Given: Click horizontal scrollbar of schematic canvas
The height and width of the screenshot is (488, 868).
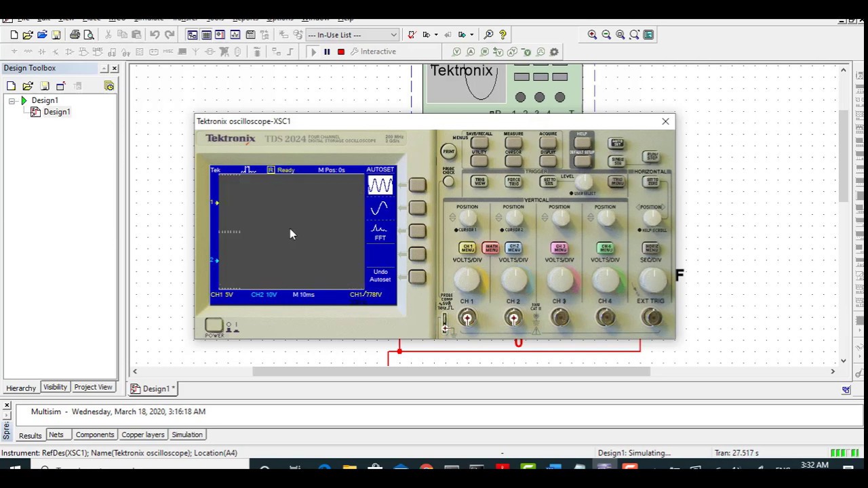Looking at the screenshot, I should tap(451, 371).
